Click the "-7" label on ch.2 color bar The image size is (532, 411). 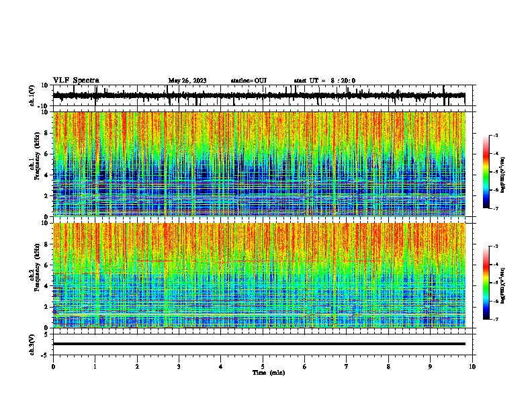[495, 319]
